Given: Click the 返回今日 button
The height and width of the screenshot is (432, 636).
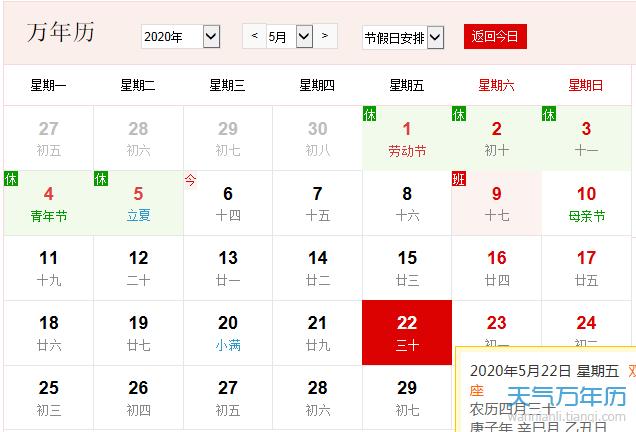Looking at the screenshot, I should pos(495,37).
